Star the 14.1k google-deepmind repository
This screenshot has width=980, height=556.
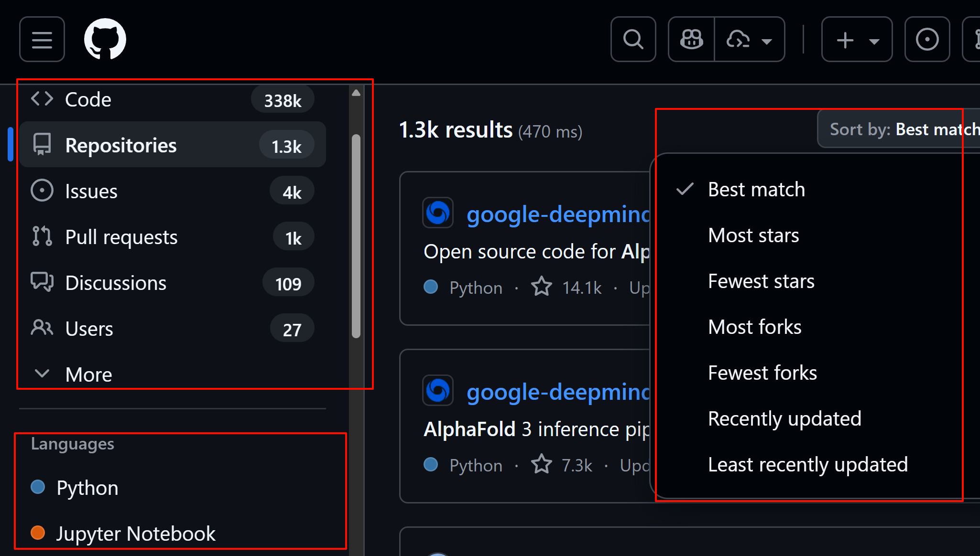tap(542, 287)
